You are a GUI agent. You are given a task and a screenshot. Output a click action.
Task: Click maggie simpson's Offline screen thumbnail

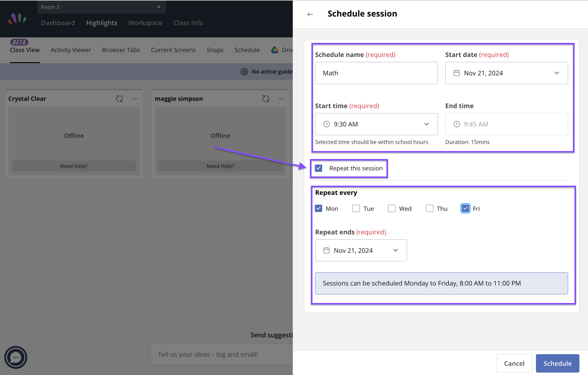pyautogui.click(x=221, y=136)
